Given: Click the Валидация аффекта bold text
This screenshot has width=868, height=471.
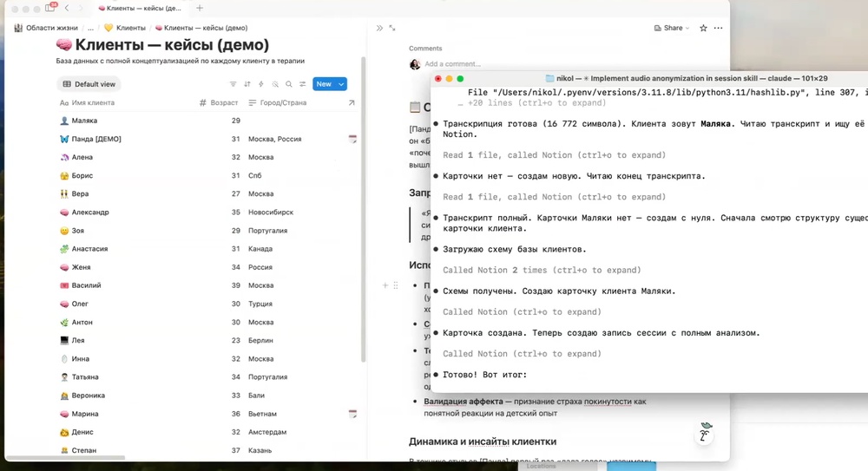Looking at the screenshot, I should [464, 402].
